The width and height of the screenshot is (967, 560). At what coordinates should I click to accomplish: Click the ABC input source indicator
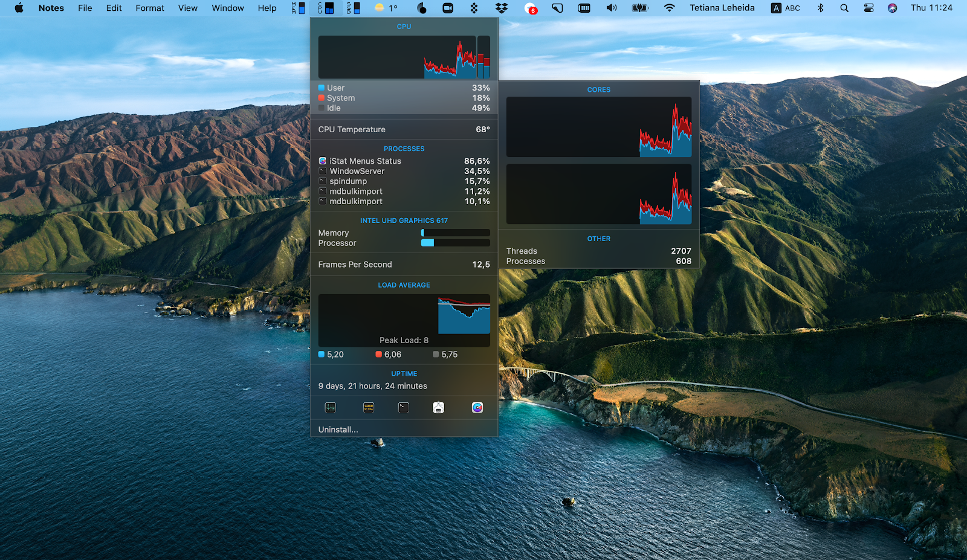click(x=786, y=8)
